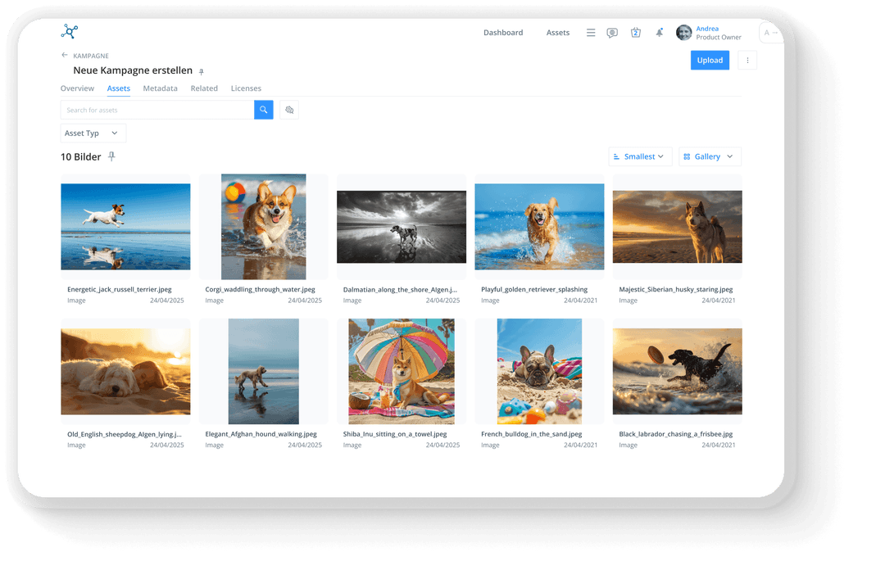Click the Black_labrador_chasing_a_frisbee.jpg filename
The image size is (885, 588).
pyautogui.click(x=675, y=435)
